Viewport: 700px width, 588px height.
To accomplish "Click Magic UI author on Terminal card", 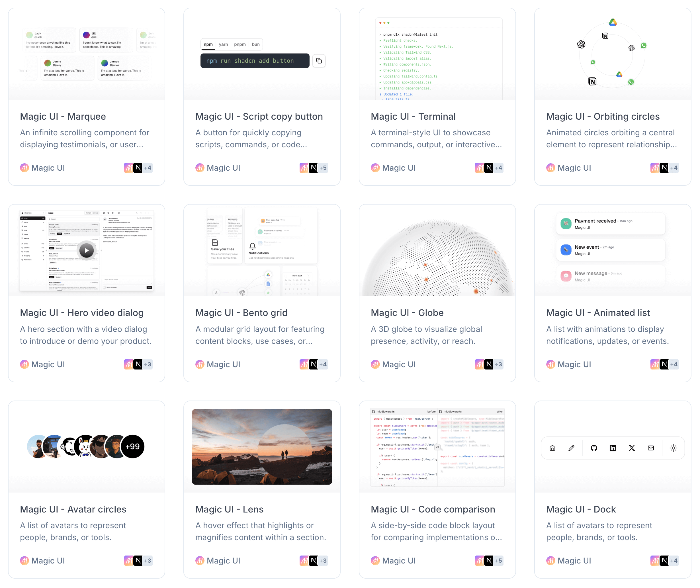I will pyautogui.click(x=393, y=168).
